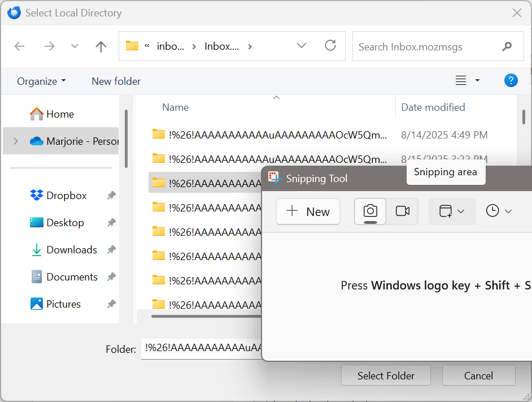
Task: Go up one directory level
Action: [x=101, y=46]
